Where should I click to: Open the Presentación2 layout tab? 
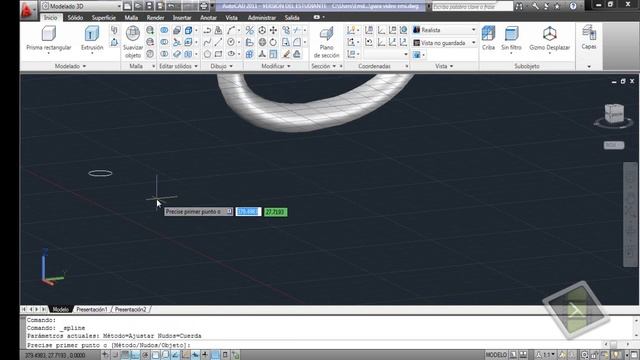(130, 309)
